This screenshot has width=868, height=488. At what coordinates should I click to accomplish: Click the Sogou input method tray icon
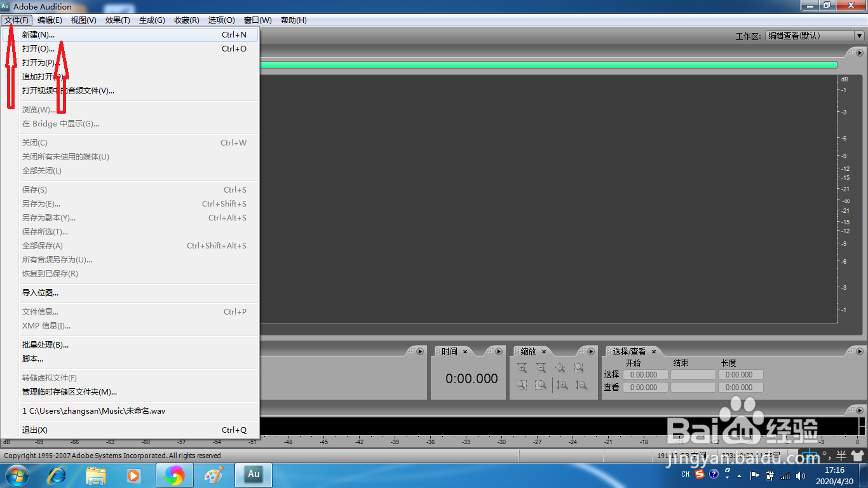pos(700,474)
